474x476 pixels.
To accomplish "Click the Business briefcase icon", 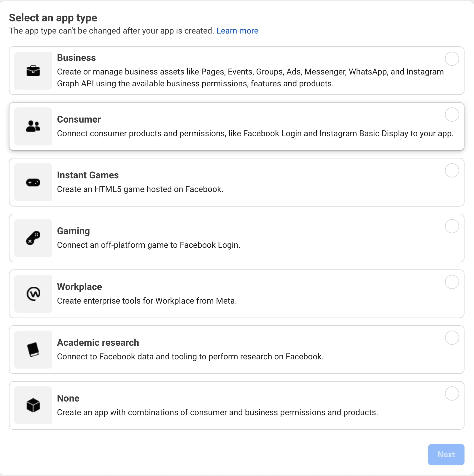I will (33, 71).
